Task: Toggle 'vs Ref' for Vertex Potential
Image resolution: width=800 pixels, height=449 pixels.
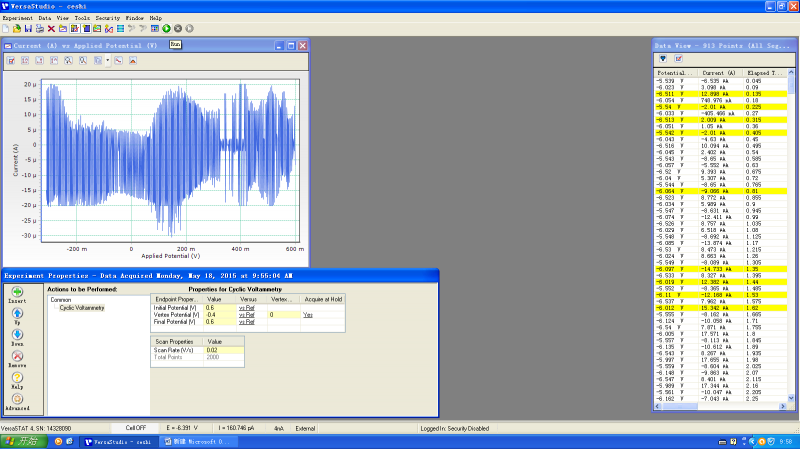Action: tap(246, 314)
